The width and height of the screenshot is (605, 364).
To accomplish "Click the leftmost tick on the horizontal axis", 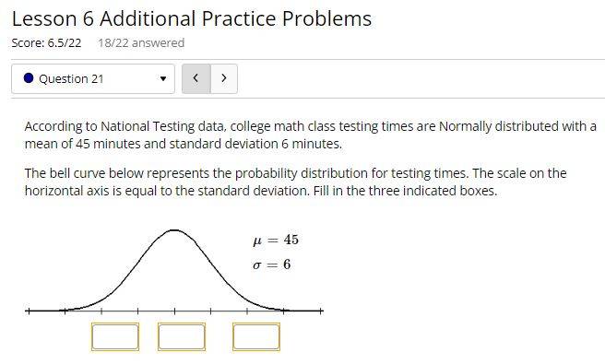I will click(29, 311).
